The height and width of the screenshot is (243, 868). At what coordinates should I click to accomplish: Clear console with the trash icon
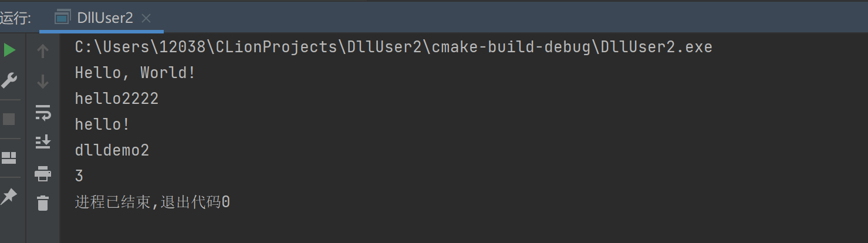pos(43,203)
